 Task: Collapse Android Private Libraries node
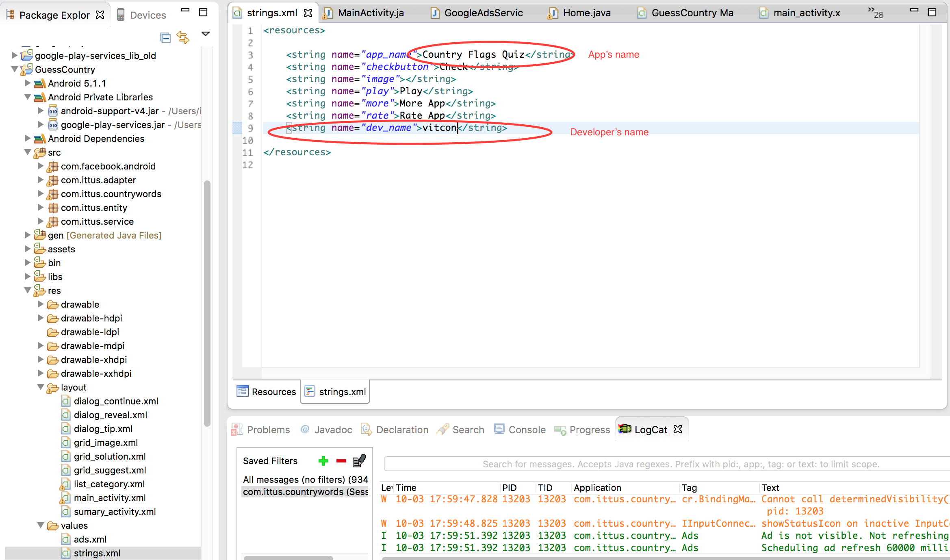[x=28, y=97]
